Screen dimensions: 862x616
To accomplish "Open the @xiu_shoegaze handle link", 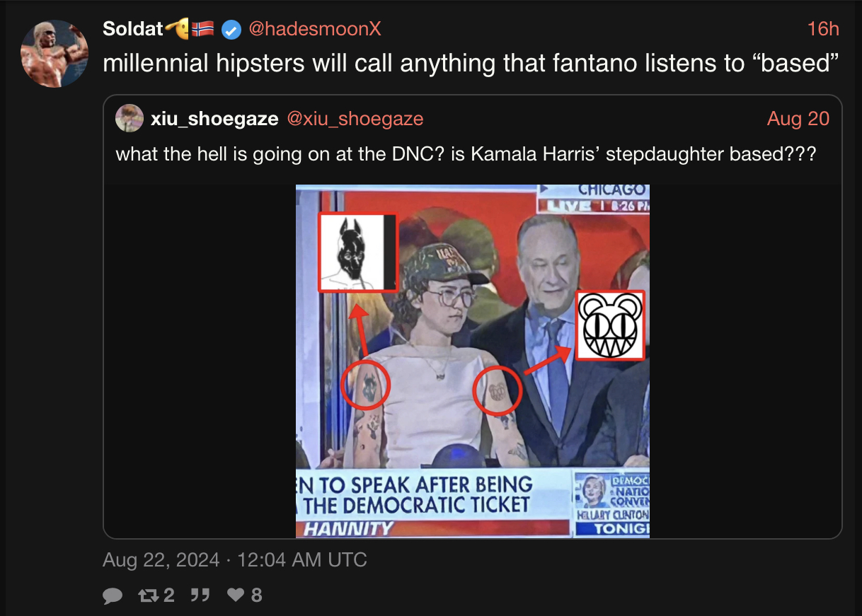I will 355,119.
